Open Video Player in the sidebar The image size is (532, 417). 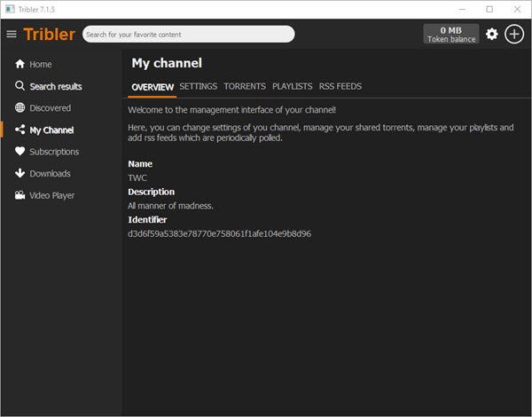click(x=52, y=195)
